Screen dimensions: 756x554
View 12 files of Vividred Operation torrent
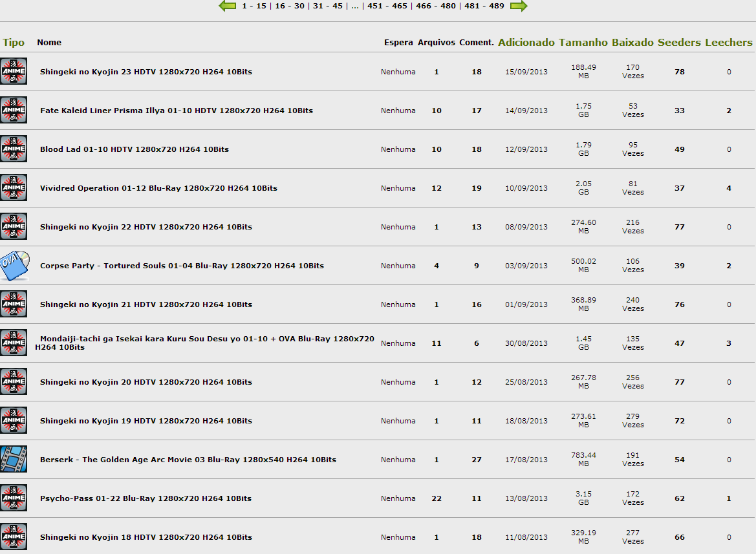pos(437,188)
